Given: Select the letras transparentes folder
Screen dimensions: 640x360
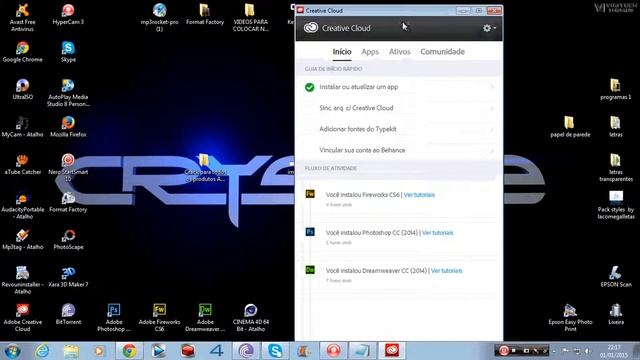Looking at the screenshot, I should [x=616, y=167].
